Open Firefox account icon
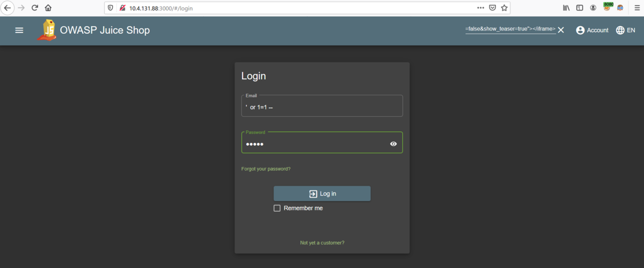The width and height of the screenshot is (644, 268). click(x=593, y=8)
